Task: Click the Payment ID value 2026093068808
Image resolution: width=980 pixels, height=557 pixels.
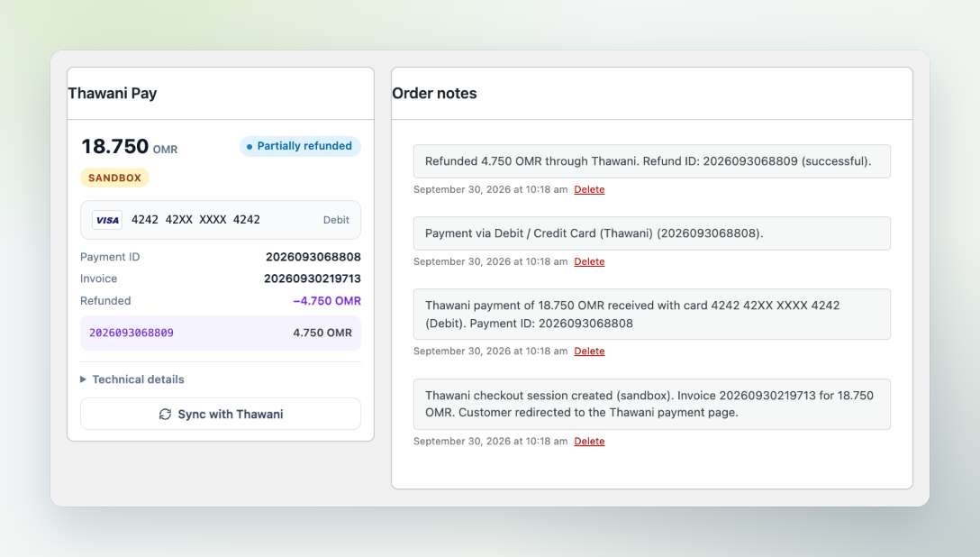Action: tap(313, 257)
